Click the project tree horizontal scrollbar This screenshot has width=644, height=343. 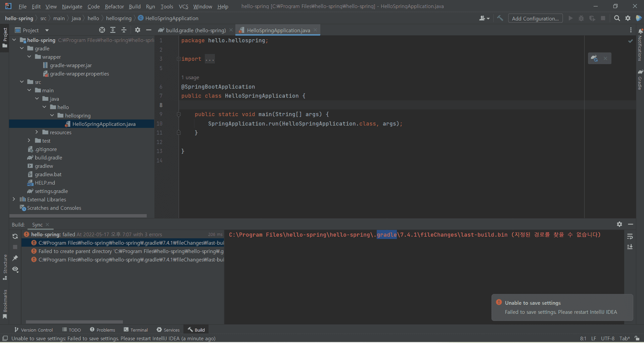[x=78, y=216]
